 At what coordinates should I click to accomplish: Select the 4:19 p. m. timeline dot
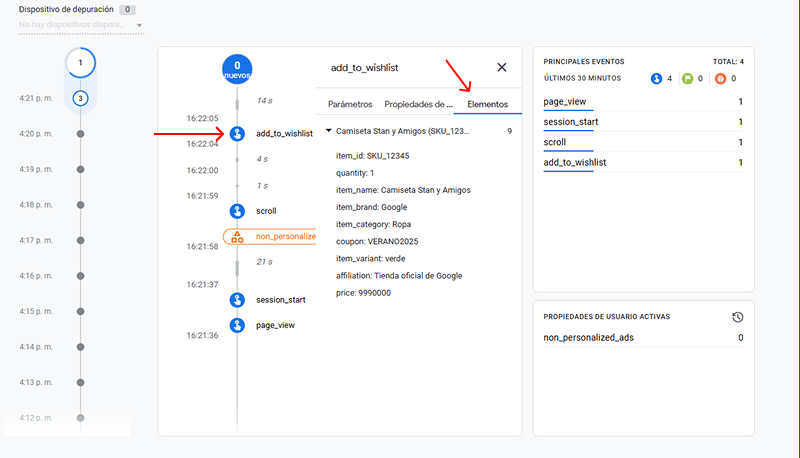pyautogui.click(x=80, y=169)
